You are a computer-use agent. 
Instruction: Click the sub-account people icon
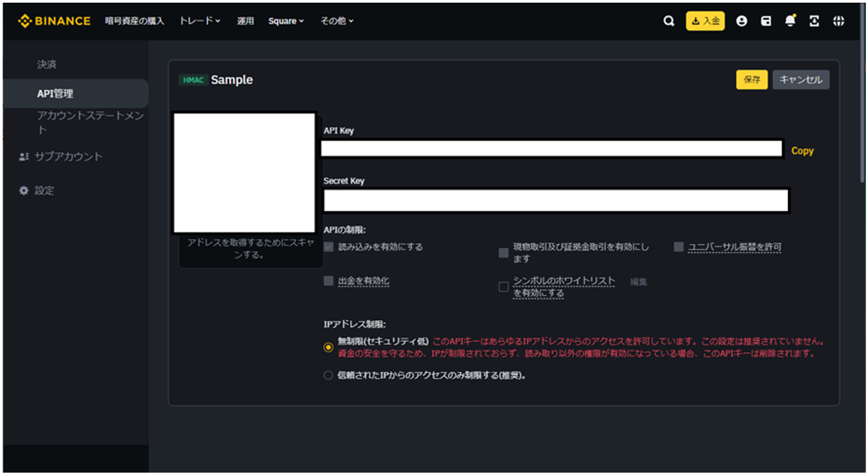(24, 157)
